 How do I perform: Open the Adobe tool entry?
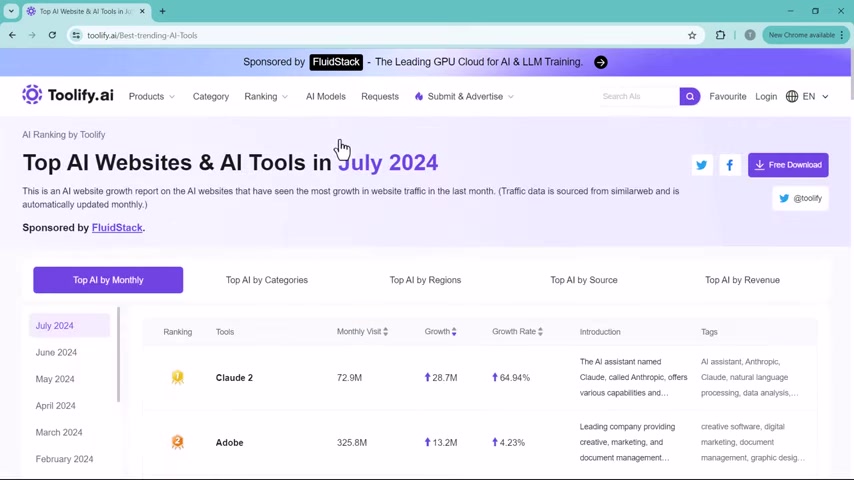pyautogui.click(x=229, y=442)
